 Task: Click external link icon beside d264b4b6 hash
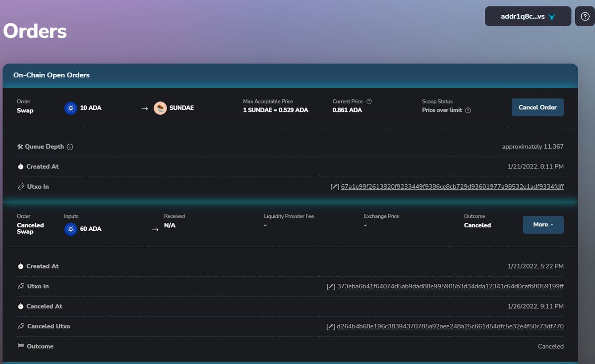330,326
